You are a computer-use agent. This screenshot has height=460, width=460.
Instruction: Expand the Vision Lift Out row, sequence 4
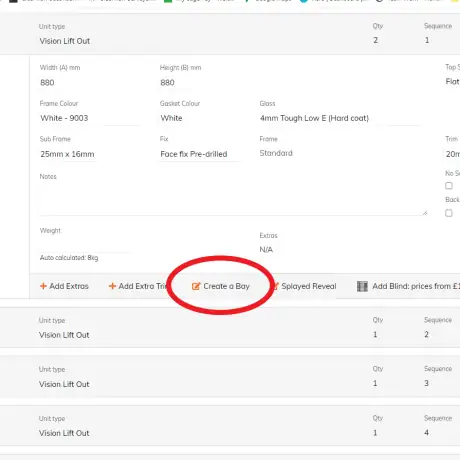pos(230,426)
